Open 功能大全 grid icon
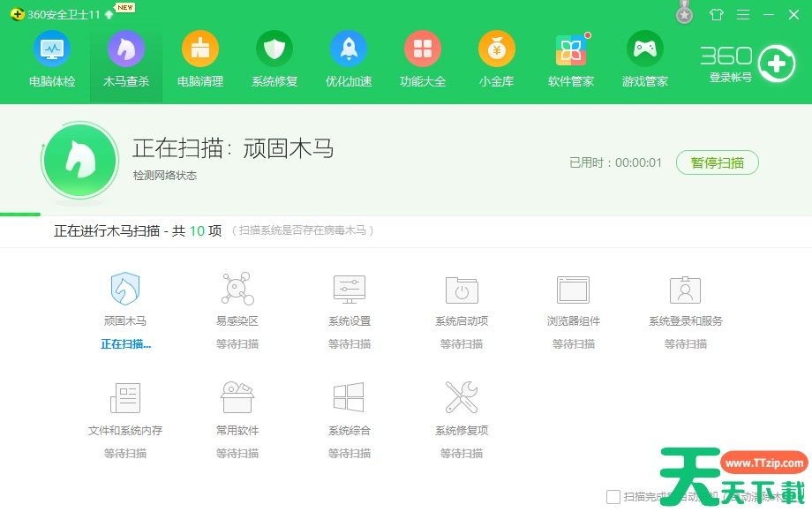The image size is (812, 512). coord(423,49)
